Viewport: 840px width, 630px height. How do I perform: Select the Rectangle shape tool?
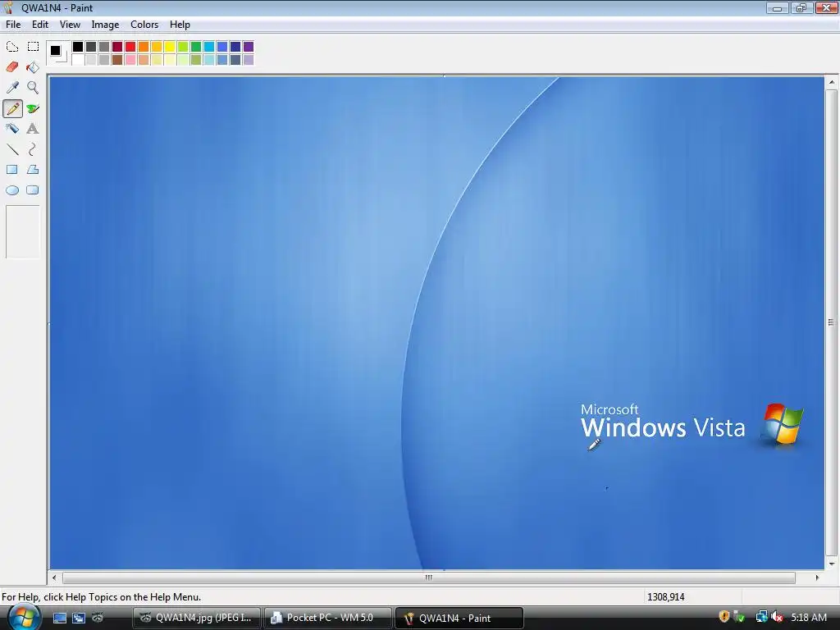12,170
